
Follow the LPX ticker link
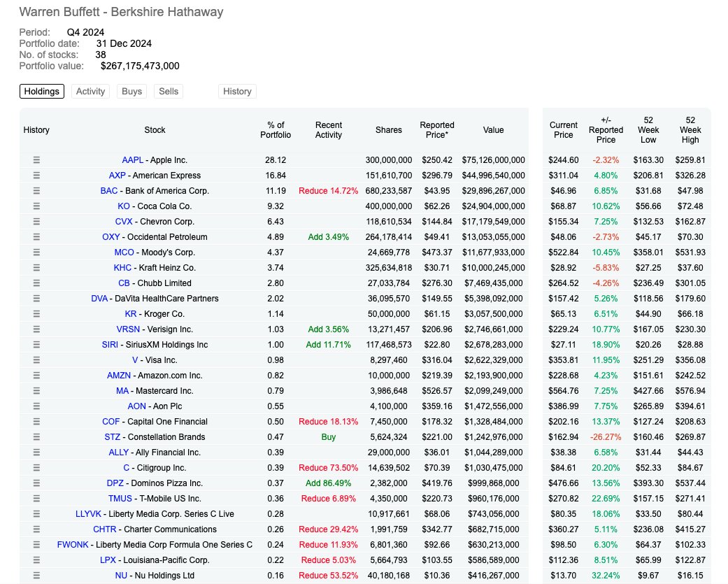108,560
